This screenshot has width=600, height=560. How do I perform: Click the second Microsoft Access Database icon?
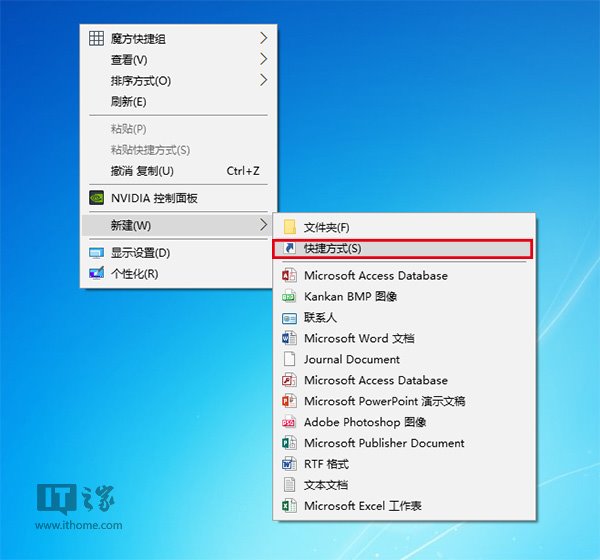(289, 380)
